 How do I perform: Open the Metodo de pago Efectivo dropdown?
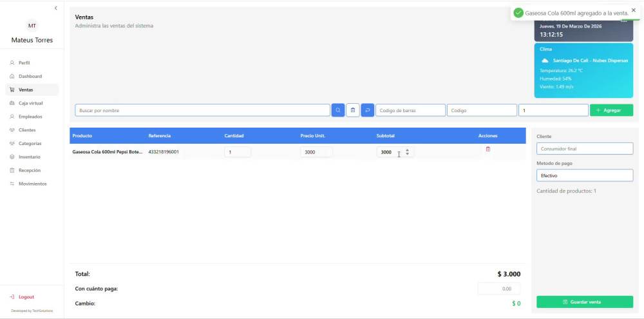pyautogui.click(x=585, y=175)
